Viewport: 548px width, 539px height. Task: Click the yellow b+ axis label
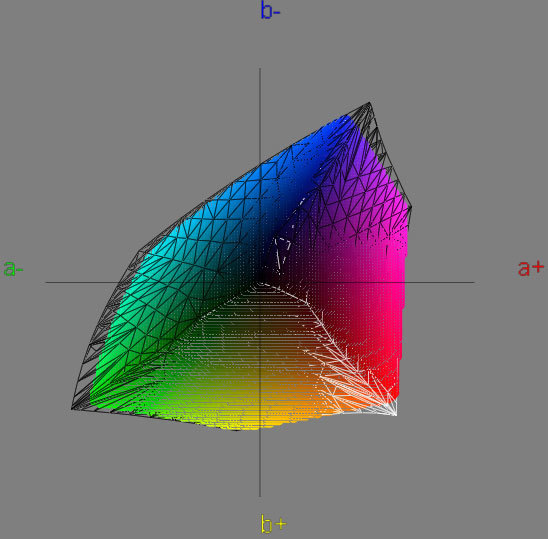point(273,524)
